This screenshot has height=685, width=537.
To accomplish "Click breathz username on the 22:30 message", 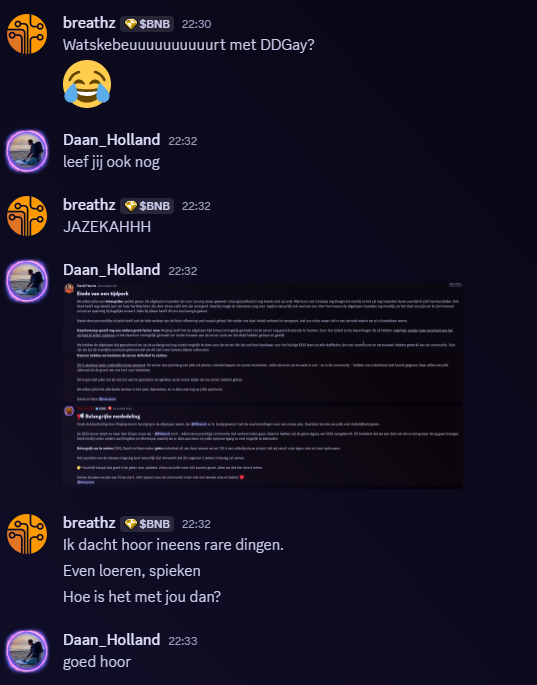I will tap(89, 23).
